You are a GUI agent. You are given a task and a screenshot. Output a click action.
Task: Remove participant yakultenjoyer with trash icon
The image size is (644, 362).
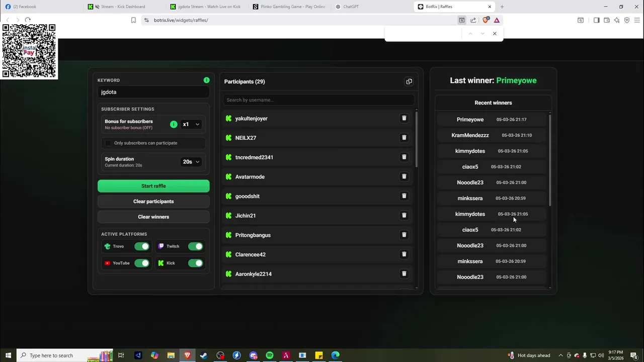pos(404,118)
